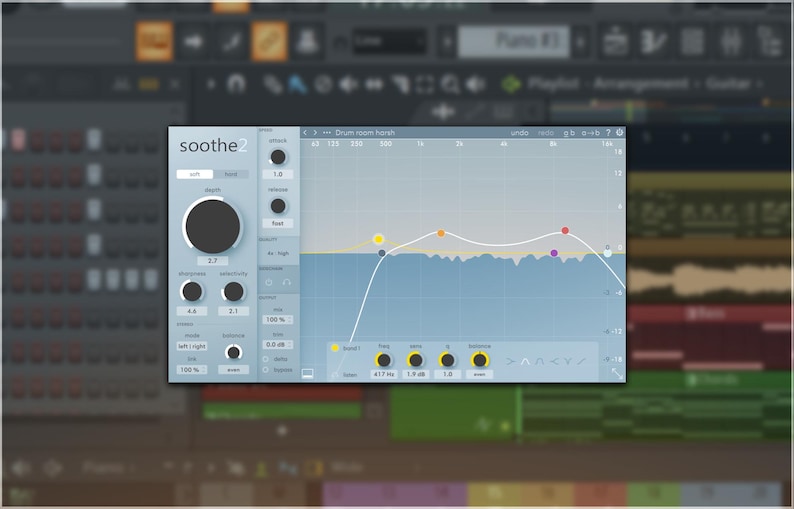Image resolution: width=794 pixels, height=509 pixels.
Task: Click redo in soothe2 header
Action: click(546, 133)
